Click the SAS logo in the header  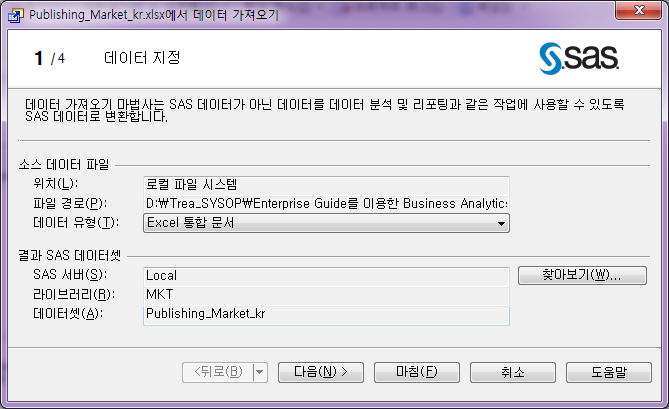(x=579, y=58)
